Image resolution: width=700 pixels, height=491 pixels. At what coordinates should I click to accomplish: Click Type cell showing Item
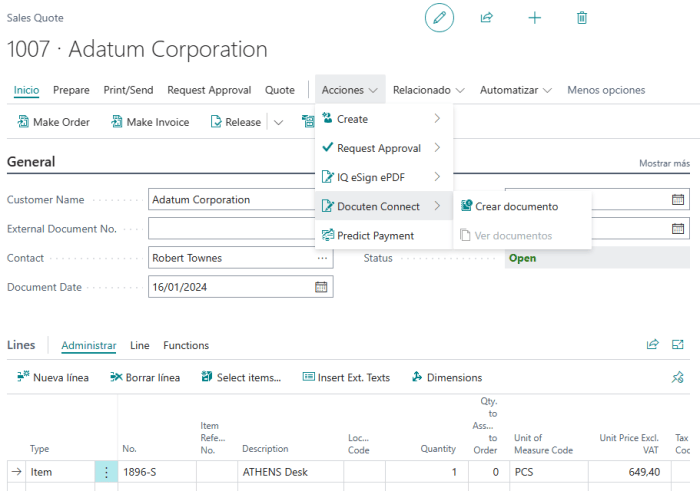coord(60,472)
